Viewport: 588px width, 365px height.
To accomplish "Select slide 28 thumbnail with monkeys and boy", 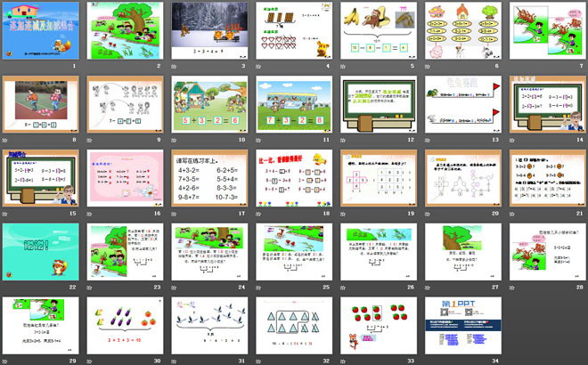I will [x=548, y=252].
